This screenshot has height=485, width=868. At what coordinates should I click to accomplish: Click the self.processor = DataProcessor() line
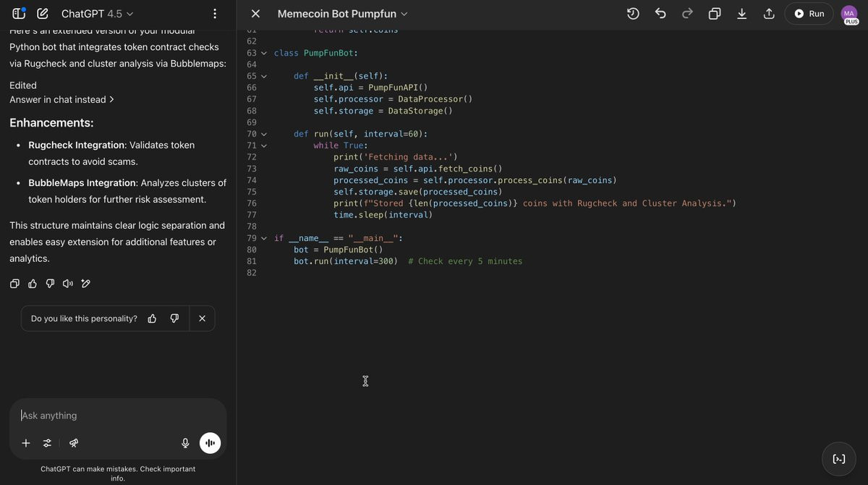point(393,99)
